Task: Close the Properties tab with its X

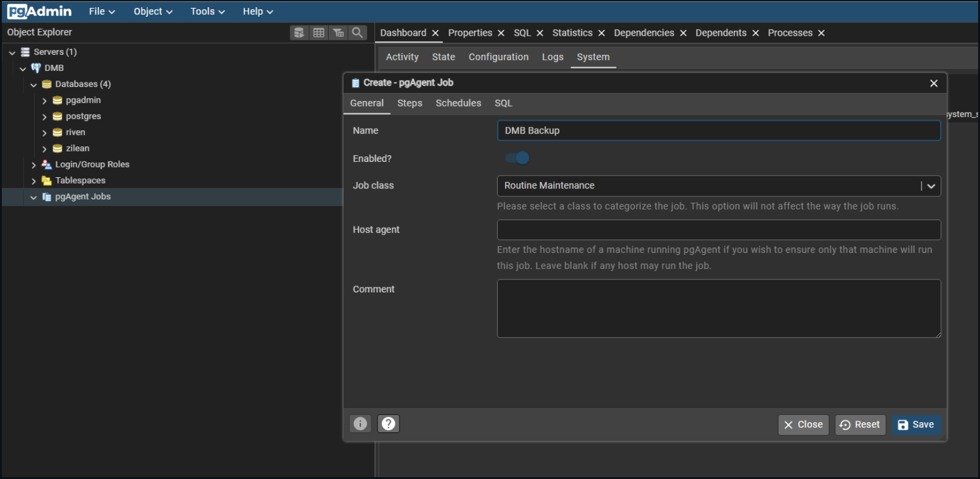Action: (x=501, y=33)
